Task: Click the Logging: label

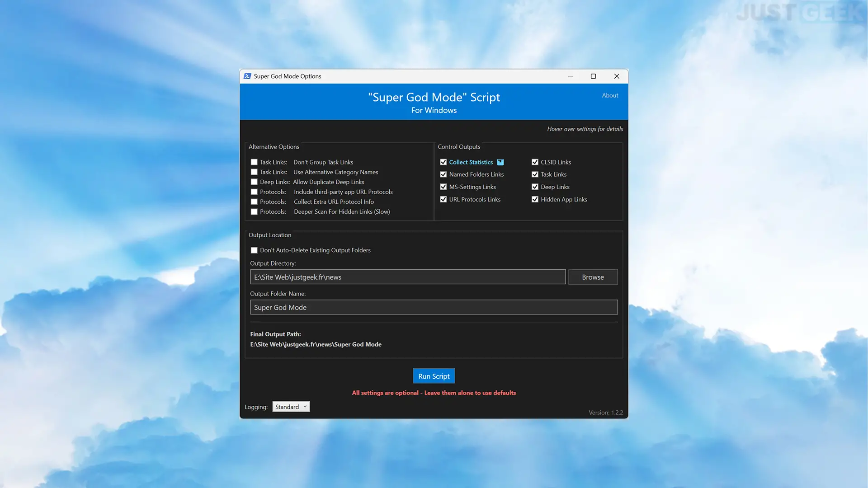Action: pos(256,407)
